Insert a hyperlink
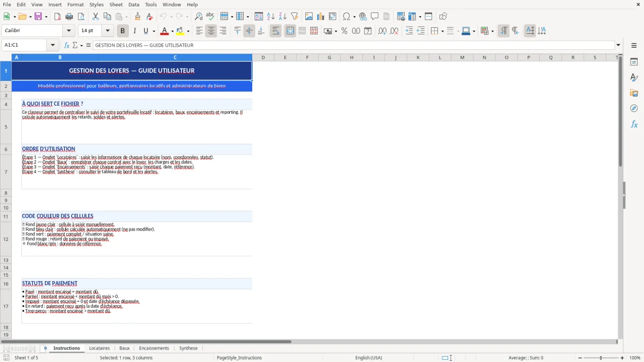Image resolution: width=644 pixels, height=362 pixels. click(x=363, y=17)
